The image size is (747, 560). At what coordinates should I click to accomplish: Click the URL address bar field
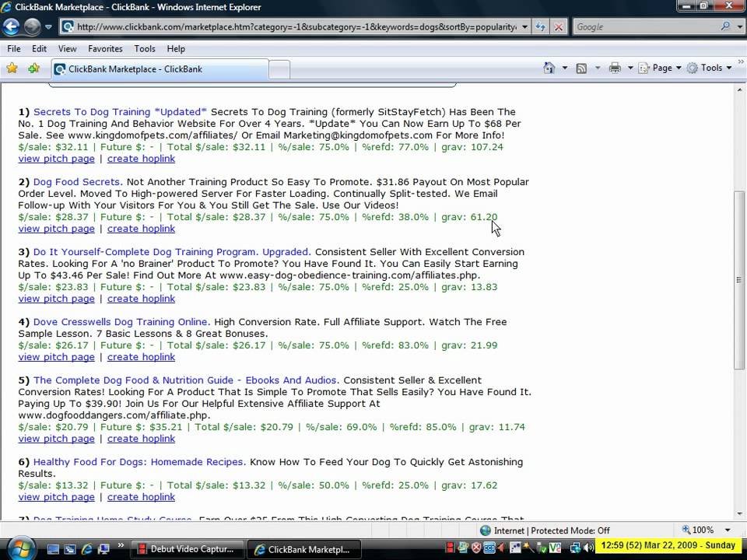pyautogui.click(x=296, y=26)
